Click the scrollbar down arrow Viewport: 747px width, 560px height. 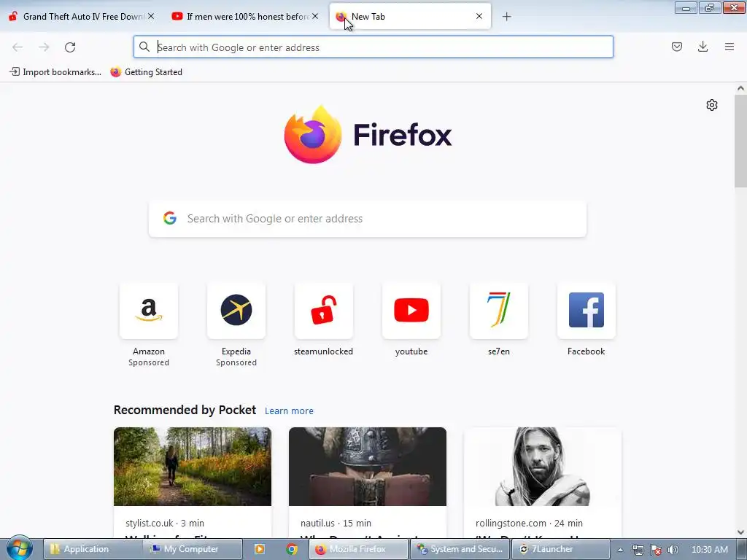740,532
